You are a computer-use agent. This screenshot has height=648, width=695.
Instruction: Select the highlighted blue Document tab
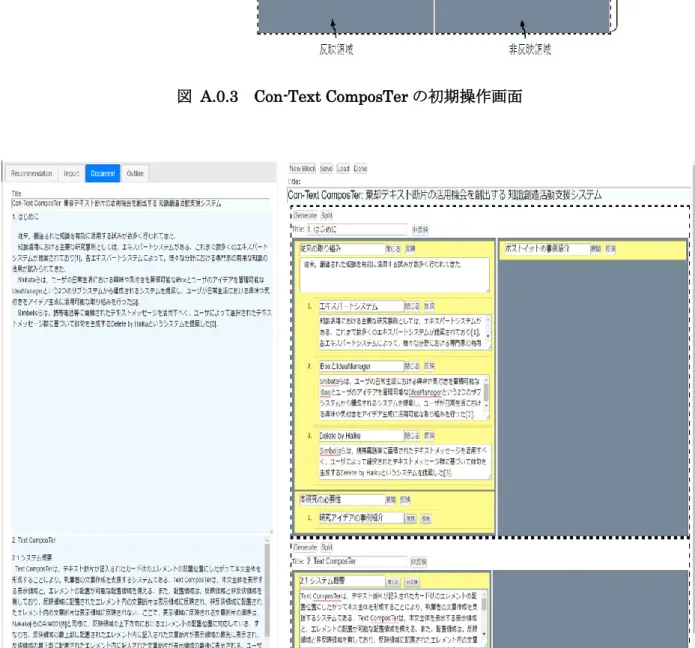pyautogui.click(x=103, y=173)
